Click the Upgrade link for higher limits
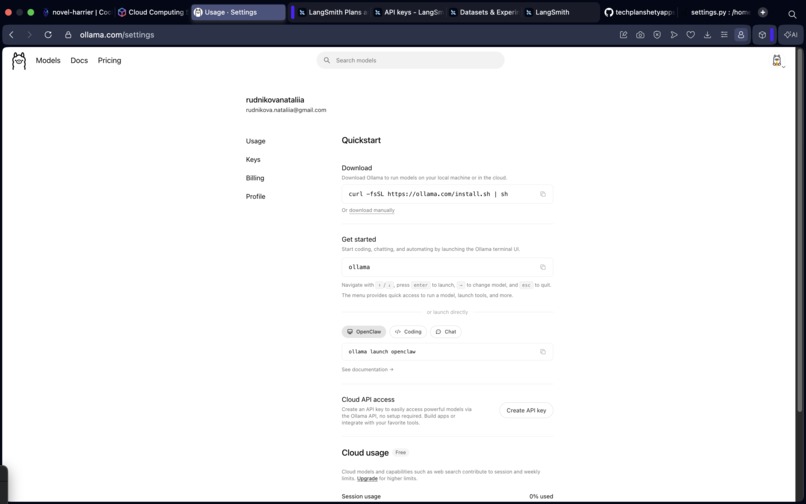Image resolution: width=806 pixels, height=504 pixels. point(367,478)
